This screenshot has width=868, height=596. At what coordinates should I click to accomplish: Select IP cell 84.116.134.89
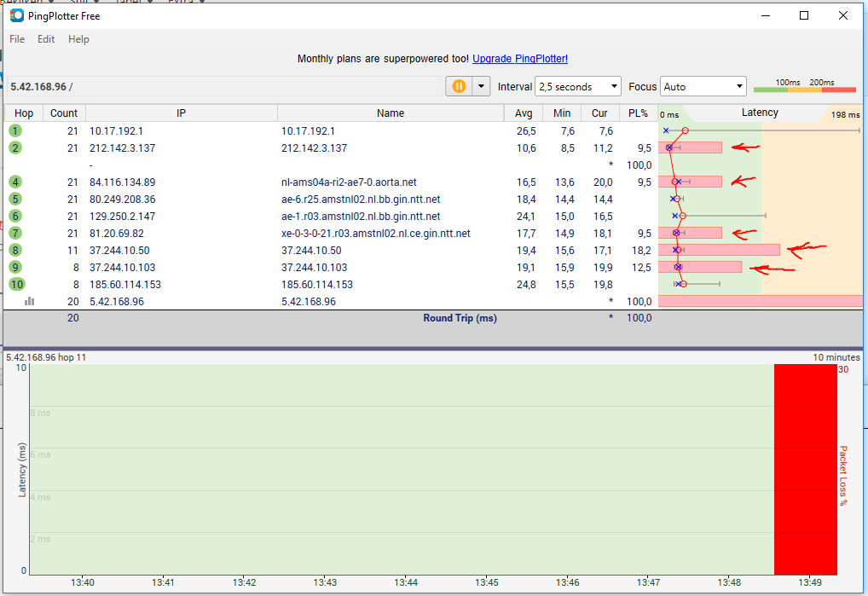(122, 182)
